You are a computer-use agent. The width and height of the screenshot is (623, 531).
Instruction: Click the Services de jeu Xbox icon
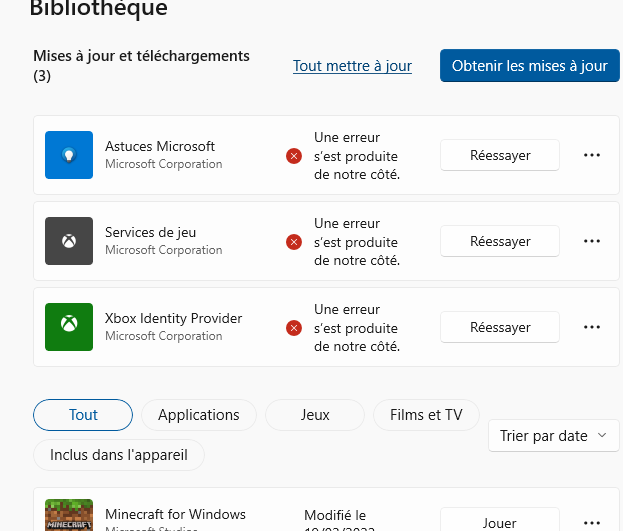69,241
